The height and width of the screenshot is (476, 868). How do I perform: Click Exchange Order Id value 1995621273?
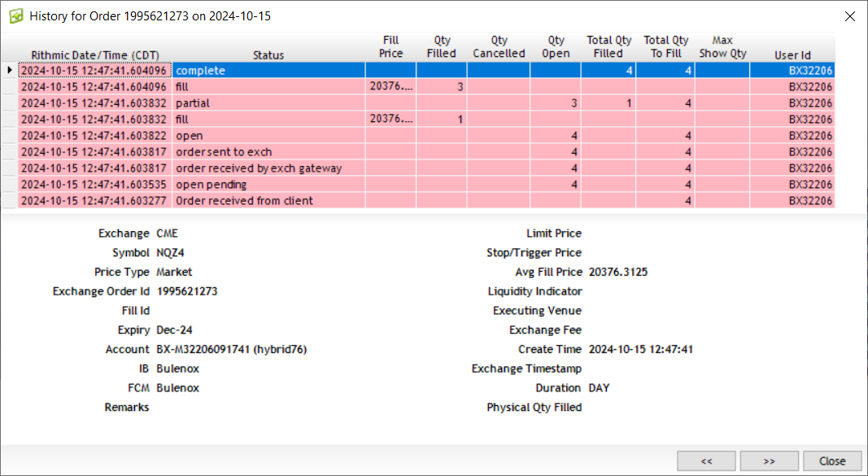point(187,291)
